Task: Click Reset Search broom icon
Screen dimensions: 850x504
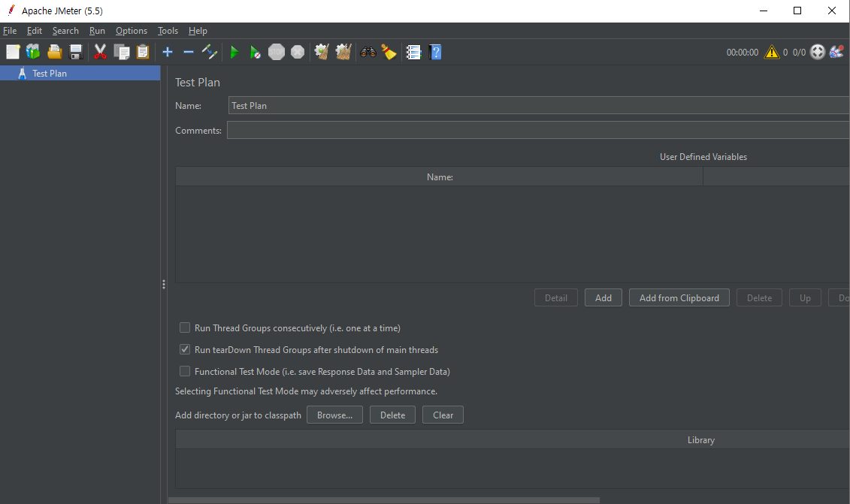Action: point(389,52)
